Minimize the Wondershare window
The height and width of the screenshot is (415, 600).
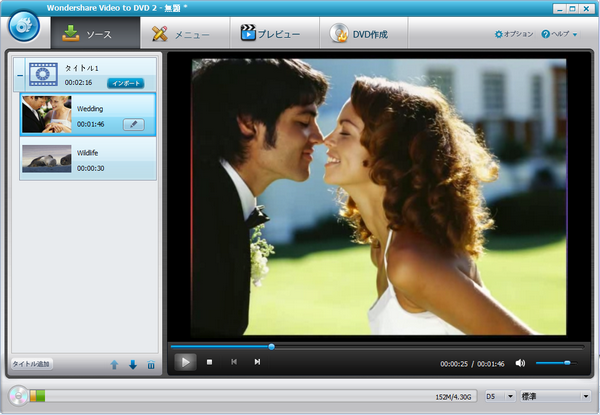[x=560, y=8]
